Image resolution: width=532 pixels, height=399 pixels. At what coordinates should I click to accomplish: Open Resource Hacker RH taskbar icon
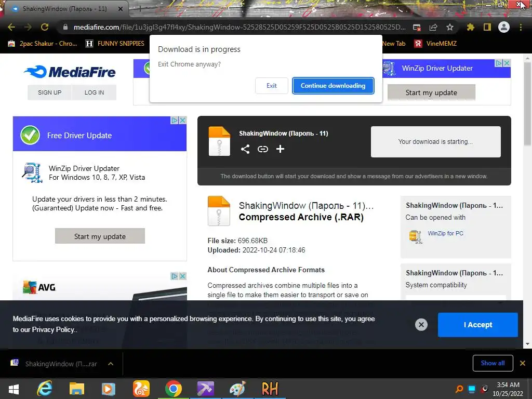[x=270, y=389]
